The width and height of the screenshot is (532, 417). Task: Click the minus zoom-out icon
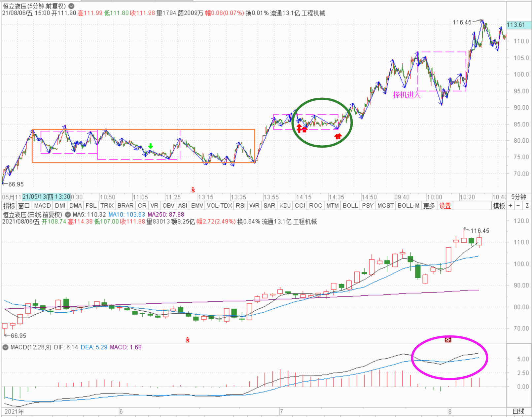click(x=518, y=206)
